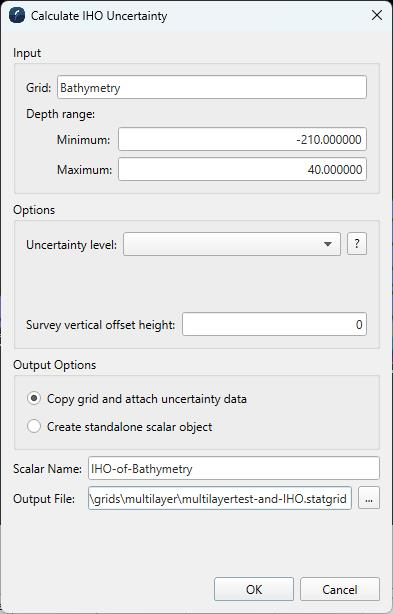Click the Uncertainty level label
Viewport: 393px width, 614px height.
pyautogui.click(x=71, y=245)
